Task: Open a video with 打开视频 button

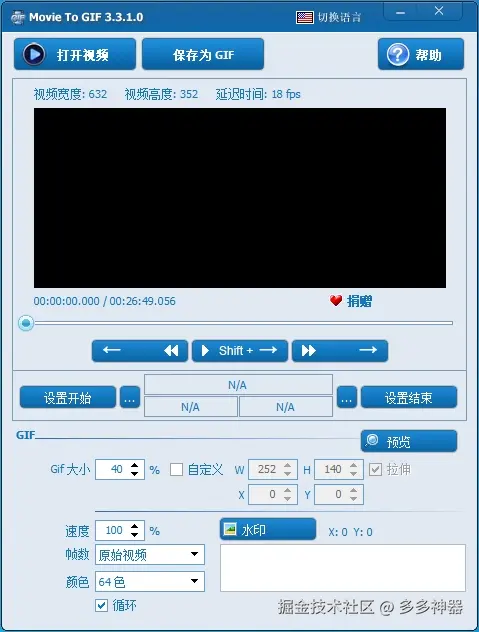Action: [75, 54]
